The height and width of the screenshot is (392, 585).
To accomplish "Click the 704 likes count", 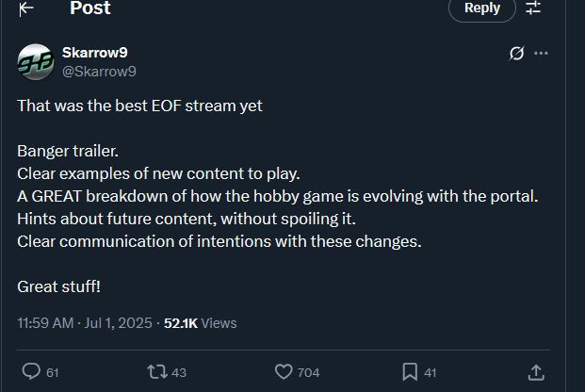I will click(309, 372).
